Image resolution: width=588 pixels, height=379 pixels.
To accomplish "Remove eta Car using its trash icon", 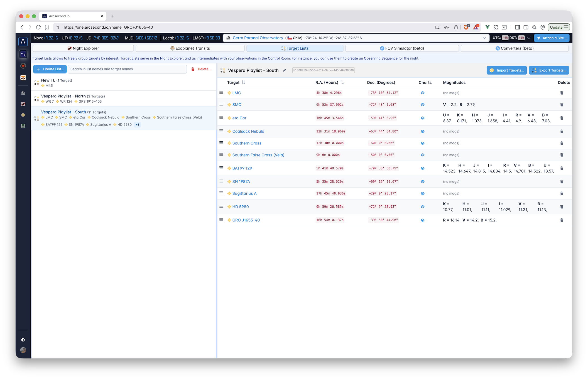I will 562,118.
